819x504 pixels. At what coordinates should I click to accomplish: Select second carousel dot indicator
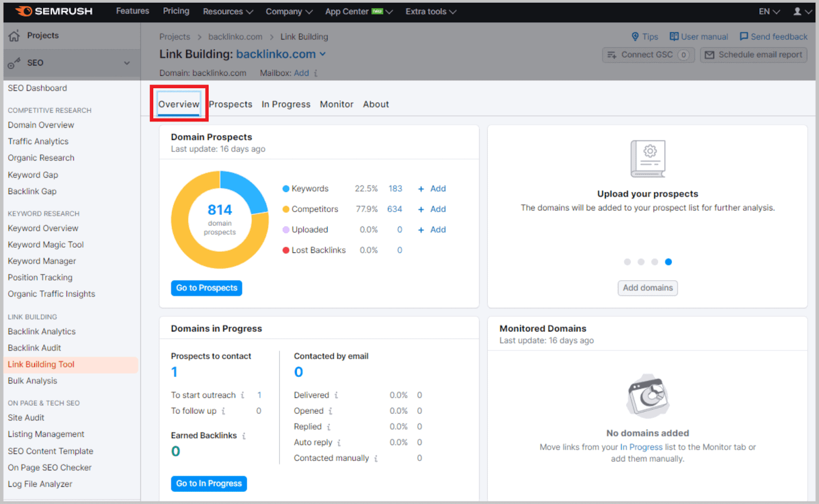tap(641, 262)
